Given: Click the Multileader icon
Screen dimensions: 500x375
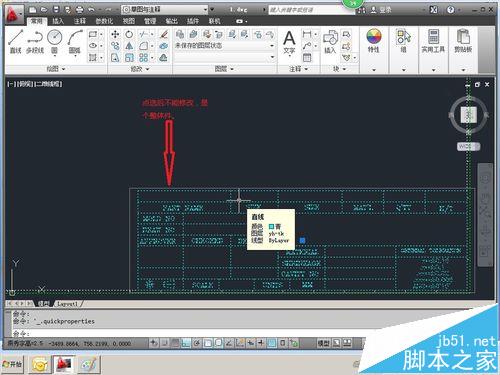Looking at the screenshot, I should [x=307, y=46].
